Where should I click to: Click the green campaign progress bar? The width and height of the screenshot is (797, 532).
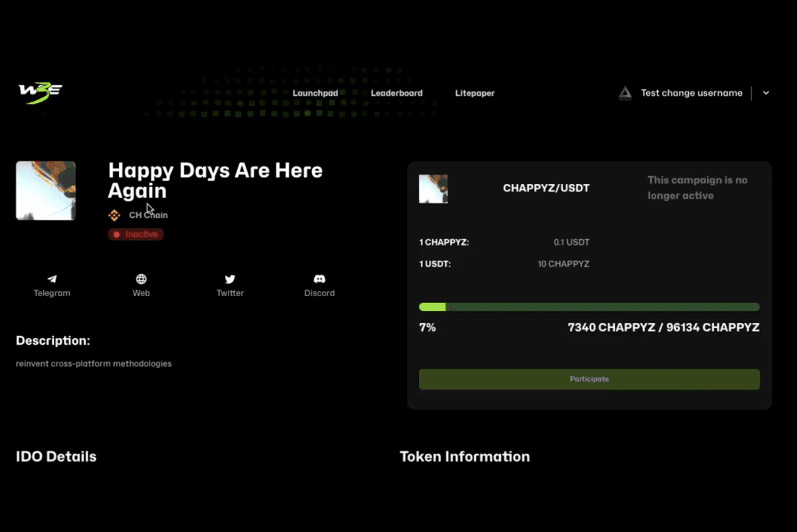click(589, 307)
